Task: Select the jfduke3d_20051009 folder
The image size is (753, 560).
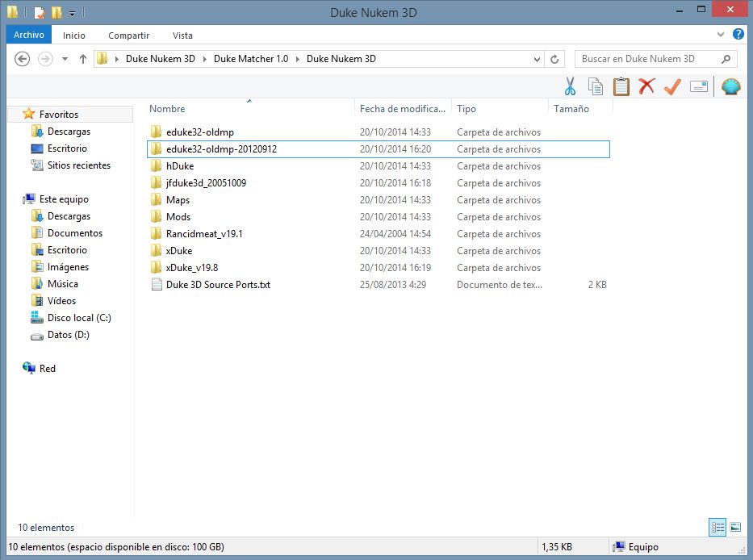Action: [379, 183]
